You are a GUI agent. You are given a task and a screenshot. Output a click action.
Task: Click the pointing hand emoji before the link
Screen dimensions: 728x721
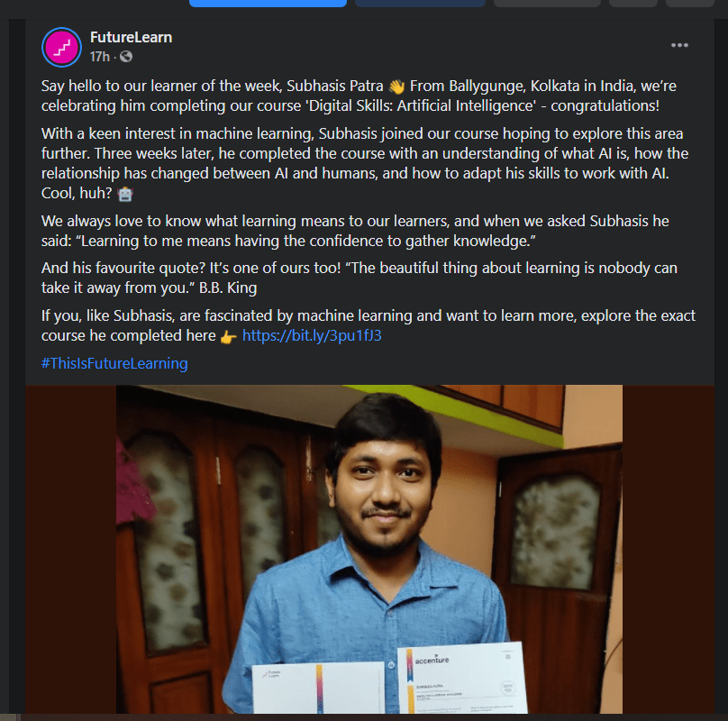(x=229, y=336)
